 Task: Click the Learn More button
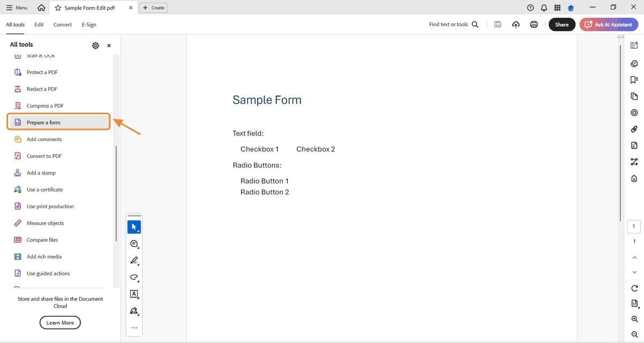tap(60, 322)
